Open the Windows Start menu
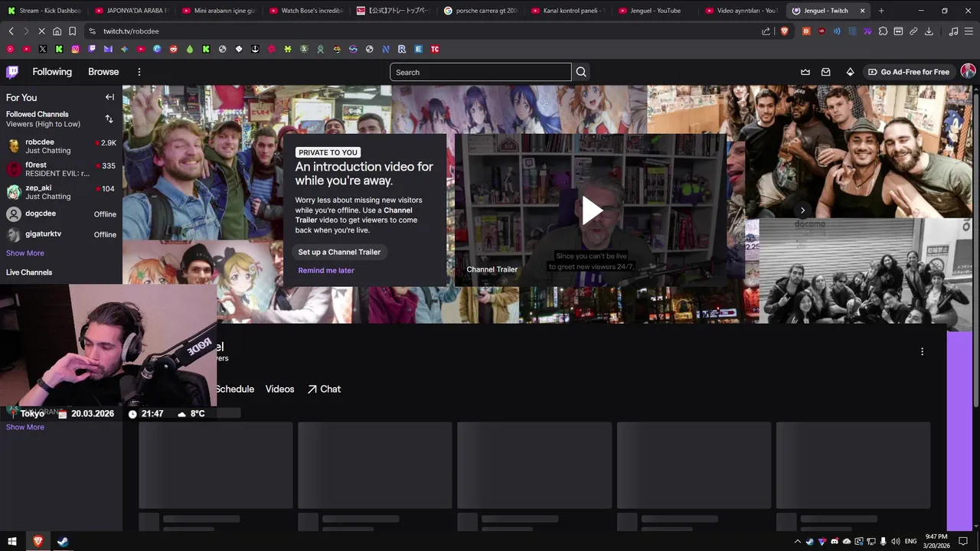 (x=12, y=541)
